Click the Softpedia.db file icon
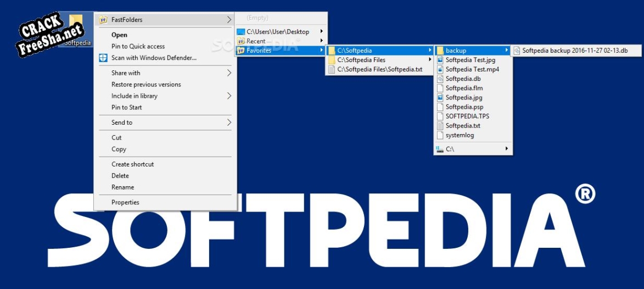Viewport: 644px width, 289px height. click(x=440, y=79)
